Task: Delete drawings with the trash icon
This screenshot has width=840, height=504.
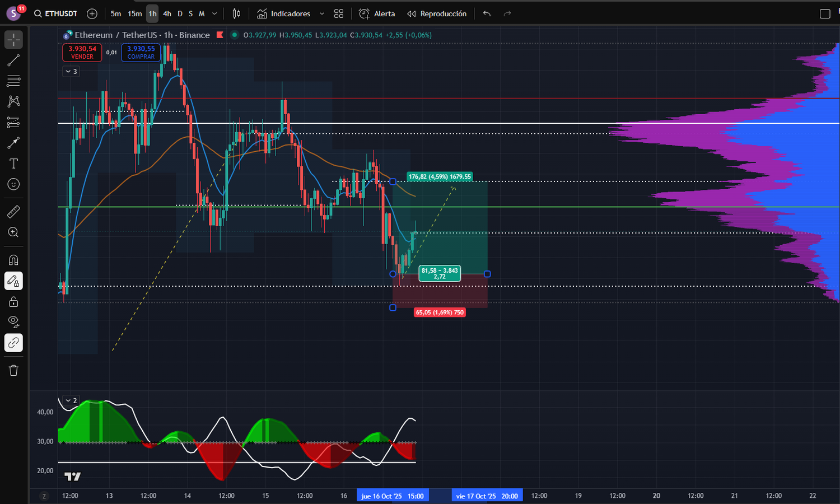Action: (x=13, y=370)
